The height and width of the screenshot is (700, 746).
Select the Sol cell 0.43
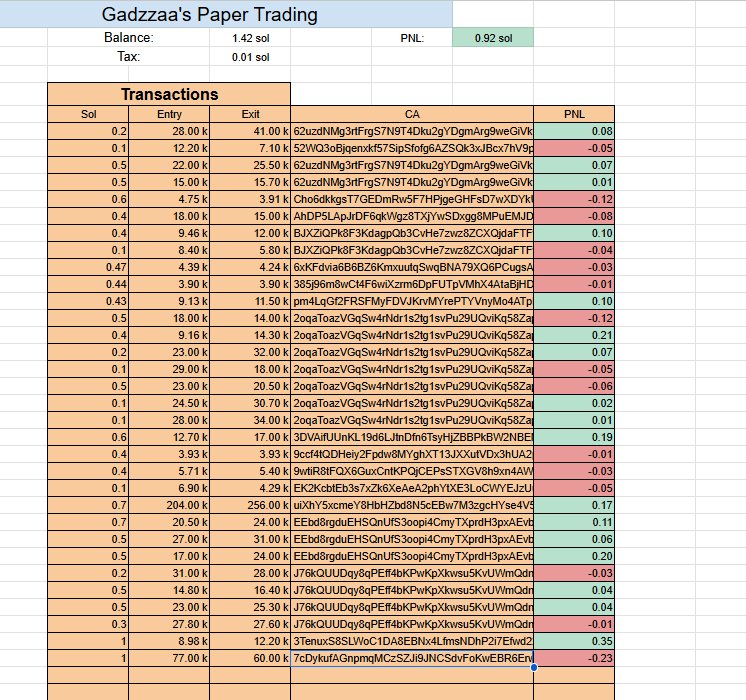coord(88,301)
